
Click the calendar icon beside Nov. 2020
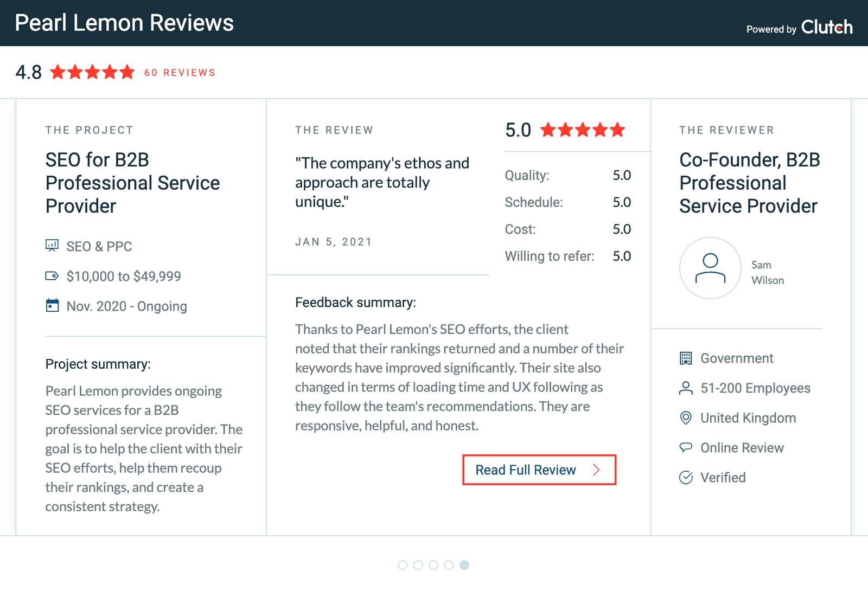[52, 305]
